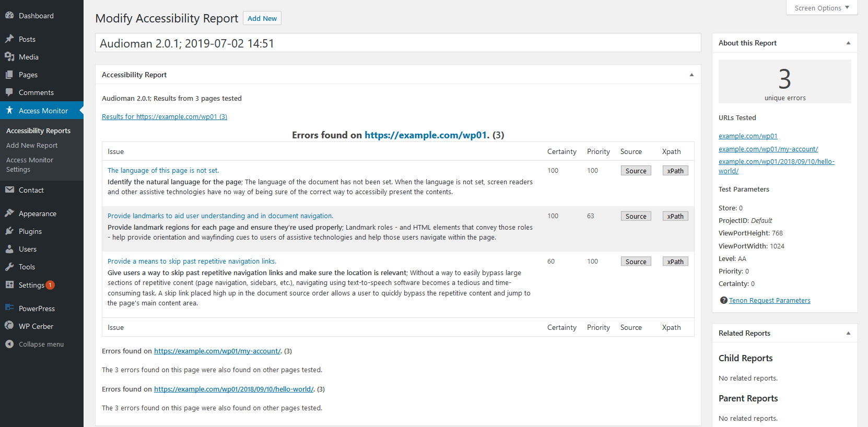The image size is (868, 427).
Task: Open Access Monitor Settings submenu item
Action: tap(30, 164)
